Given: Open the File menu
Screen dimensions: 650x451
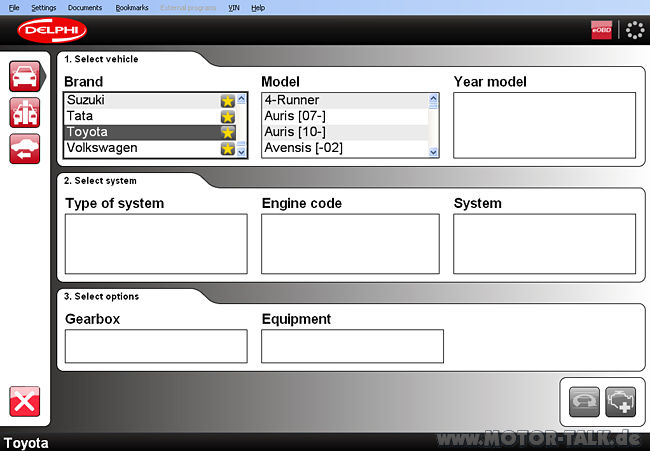Looking at the screenshot, I should [x=14, y=7].
